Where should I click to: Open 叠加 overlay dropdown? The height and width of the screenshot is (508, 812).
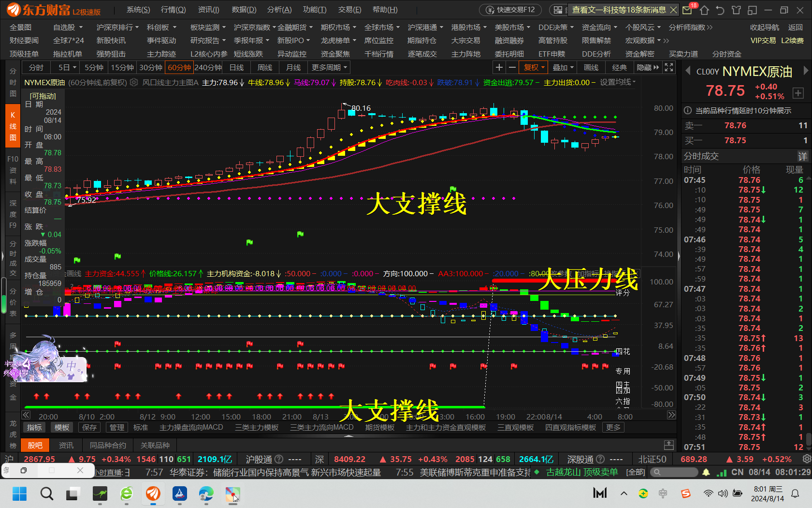coord(563,67)
